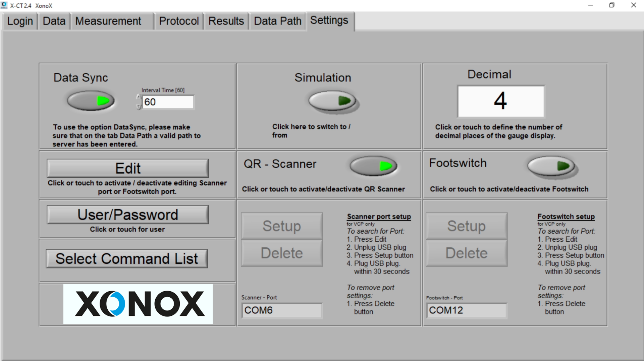Image resolution: width=644 pixels, height=362 pixels.
Task: Increase Interval Time with up arrow
Action: click(139, 97)
